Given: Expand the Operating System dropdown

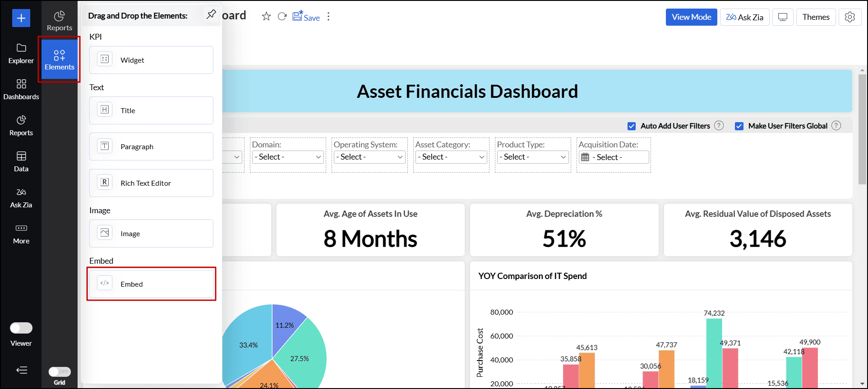Looking at the screenshot, I should pyautogui.click(x=370, y=157).
